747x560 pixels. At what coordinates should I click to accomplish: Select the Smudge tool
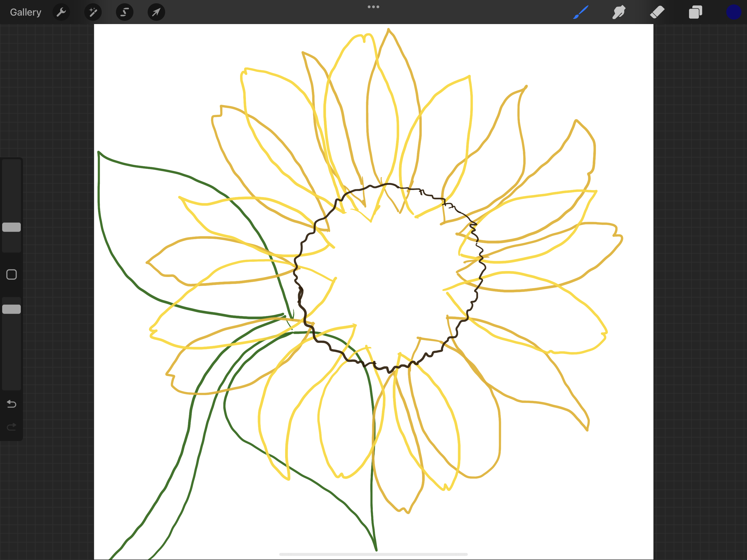(619, 13)
